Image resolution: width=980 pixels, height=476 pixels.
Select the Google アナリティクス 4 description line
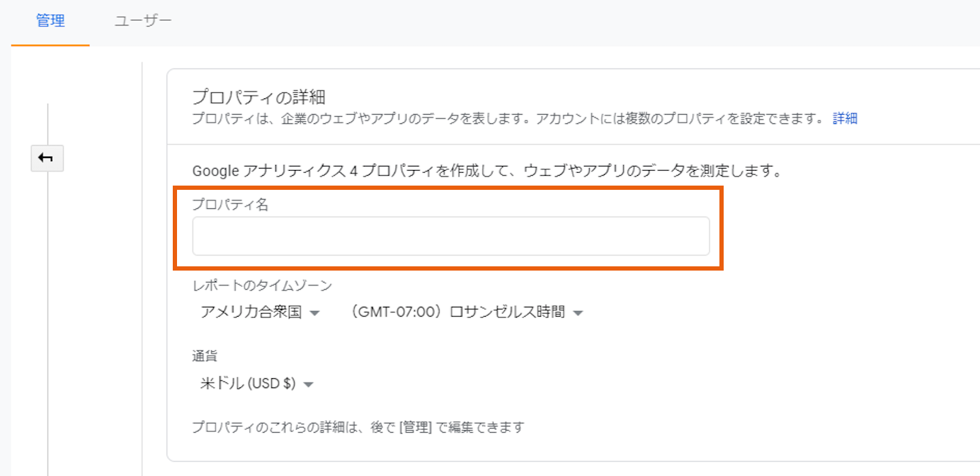pyautogui.click(x=486, y=171)
